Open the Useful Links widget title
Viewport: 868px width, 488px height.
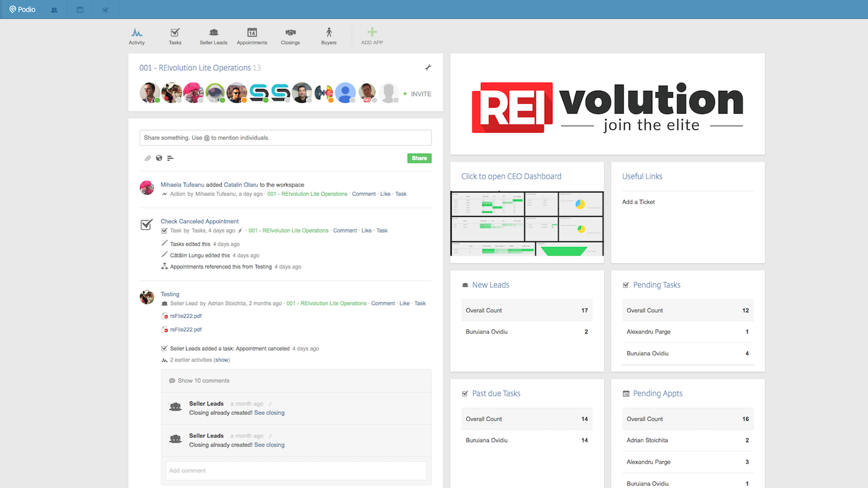tap(642, 176)
